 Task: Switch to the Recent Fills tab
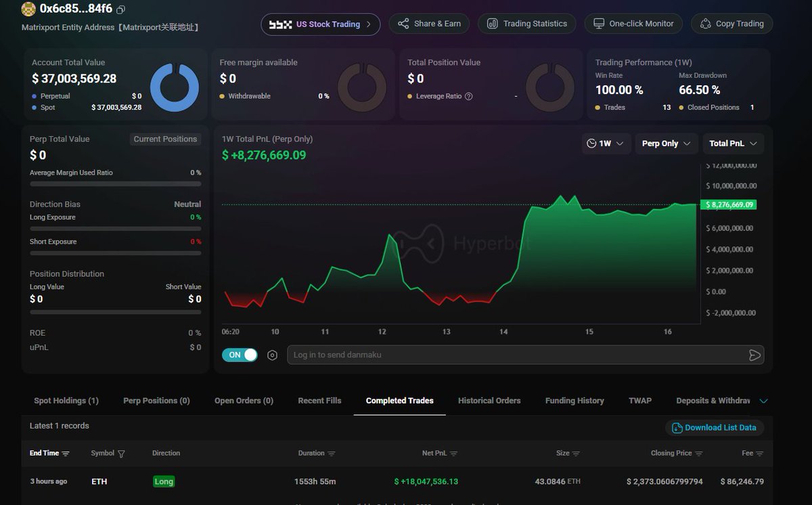[x=319, y=401]
